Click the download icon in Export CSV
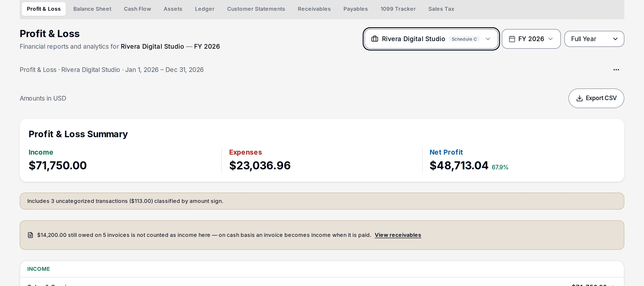The image size is (644, 286). [579, 98]
